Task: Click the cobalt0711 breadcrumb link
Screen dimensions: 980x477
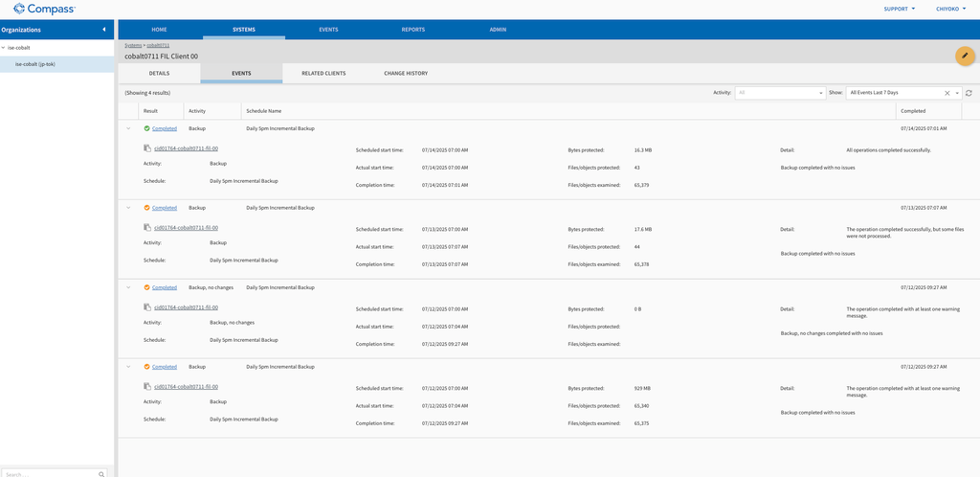Action: tap(158, 46)
